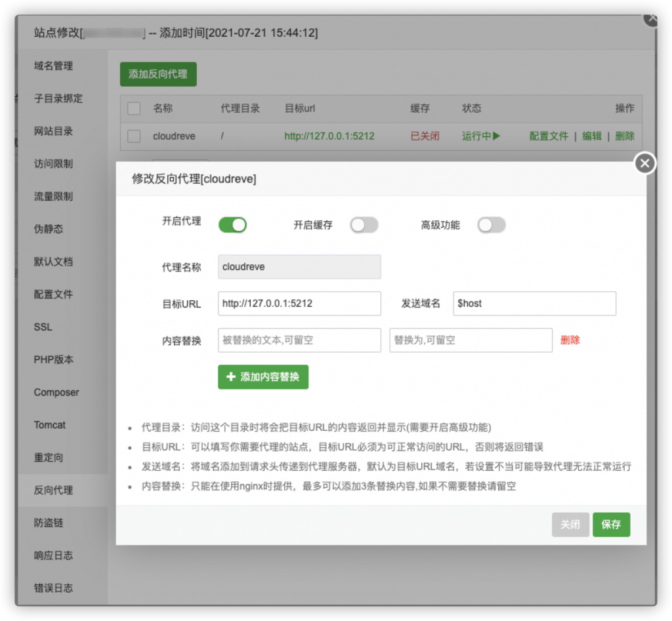Click the 编辑 link for cloudreve
The image size is (672, 621).
point(591,136)
